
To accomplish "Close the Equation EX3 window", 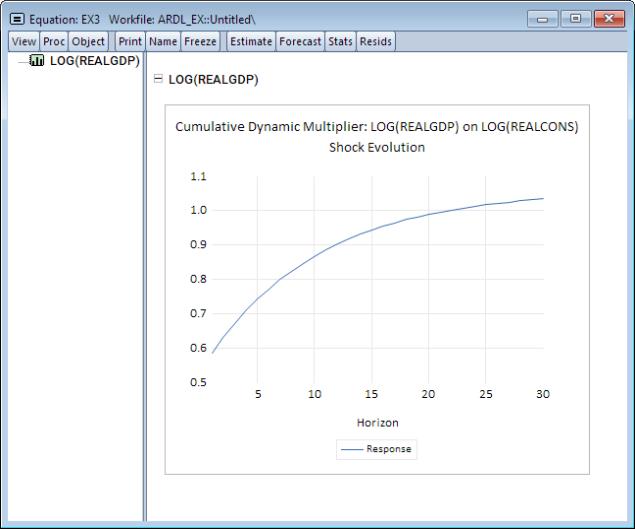I will 607,20.
